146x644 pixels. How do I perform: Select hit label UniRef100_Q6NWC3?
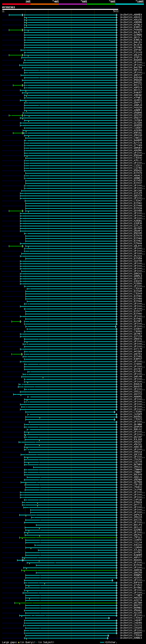pyautogui.click(x=131, y=178)
